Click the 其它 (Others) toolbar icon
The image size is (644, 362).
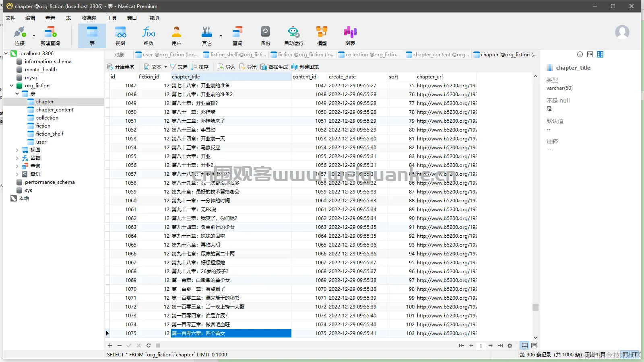point(207,36)
